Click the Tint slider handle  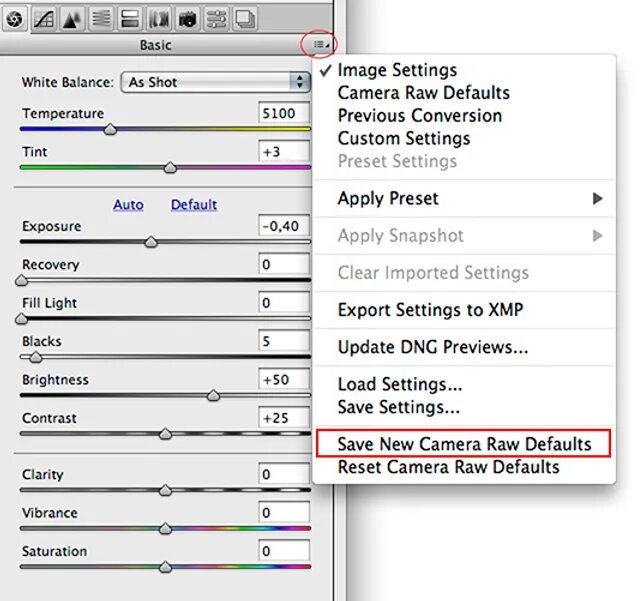coord(170,168)
